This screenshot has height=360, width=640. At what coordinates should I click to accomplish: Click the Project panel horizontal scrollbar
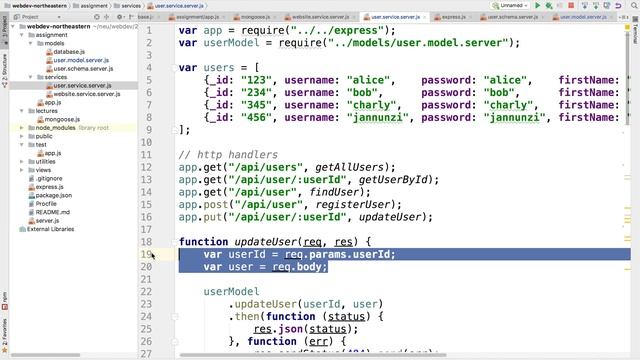point(45,355)
